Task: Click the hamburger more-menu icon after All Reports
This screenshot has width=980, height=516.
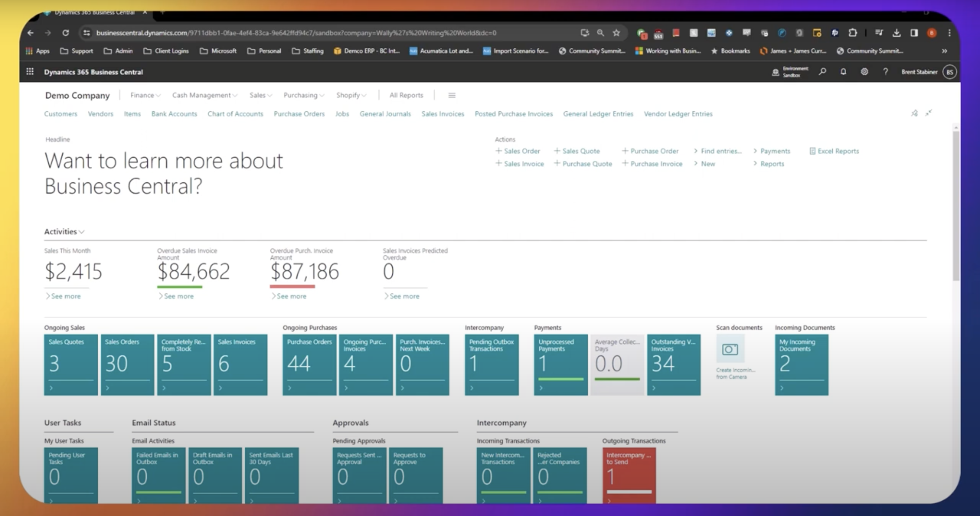Action: click(452, 95)
